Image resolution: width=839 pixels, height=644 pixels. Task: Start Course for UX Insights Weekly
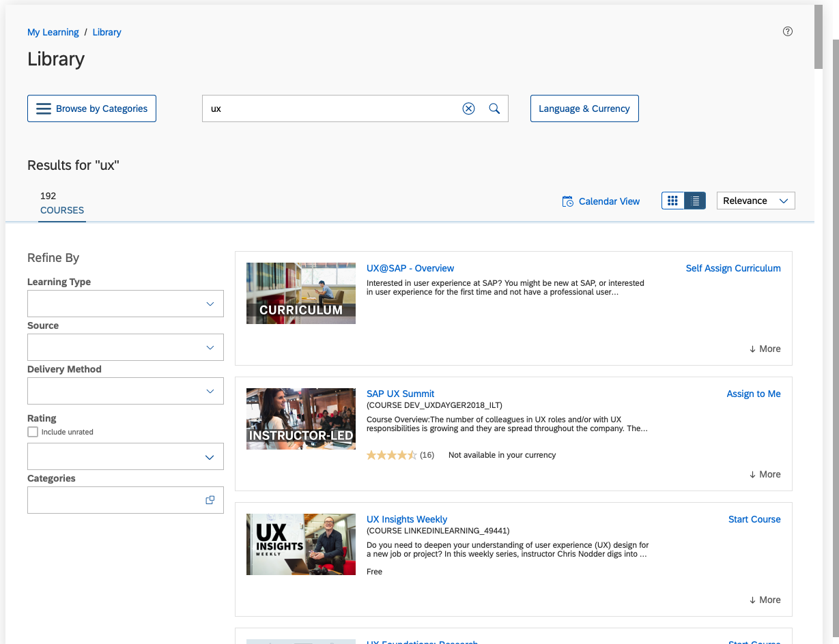click(x=754, y=519)
